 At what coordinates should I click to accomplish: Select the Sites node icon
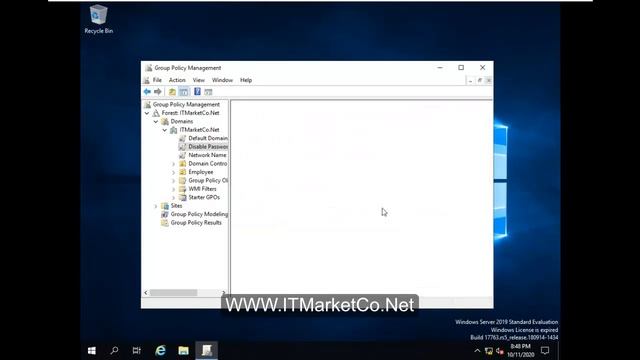(x=165, y=206)
